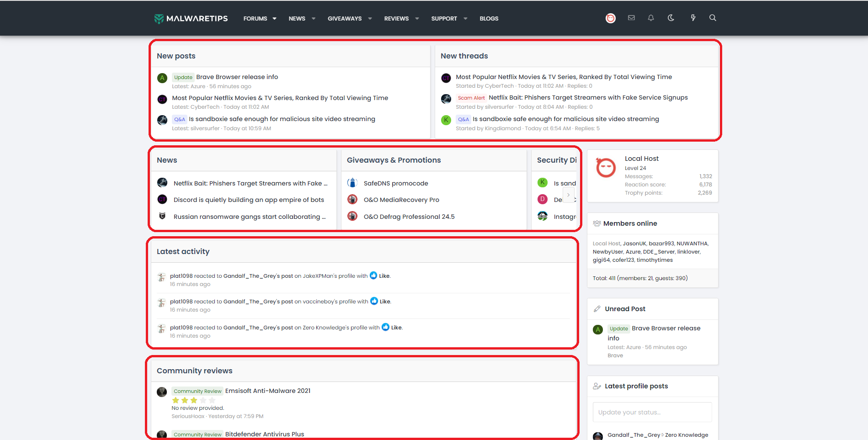This screenshot has width=868, height=440.
Task: Expand the Forums dropdown arrow
Action: tap(275, 19)
